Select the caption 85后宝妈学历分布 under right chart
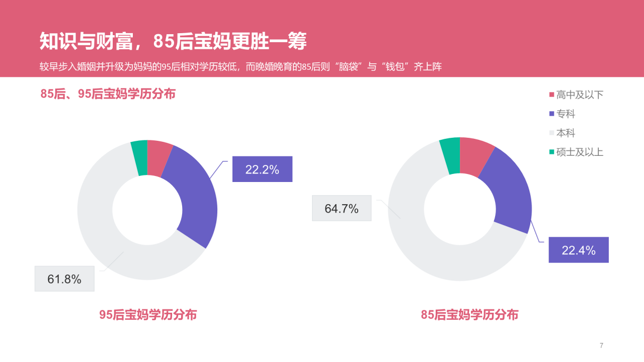644x362 pixels. pyautogui.click(x=469, y=315)
